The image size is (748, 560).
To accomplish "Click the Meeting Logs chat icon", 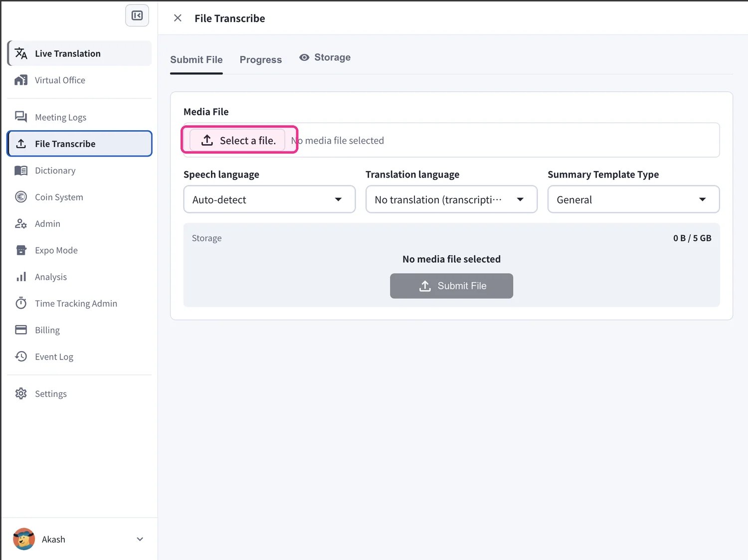I will pyautogui.click(x=21, y=117).
